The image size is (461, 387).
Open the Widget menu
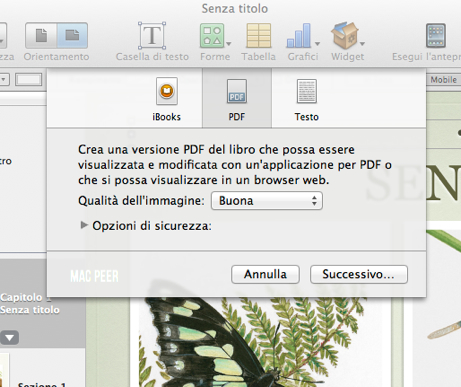click(x=345, y=36)
